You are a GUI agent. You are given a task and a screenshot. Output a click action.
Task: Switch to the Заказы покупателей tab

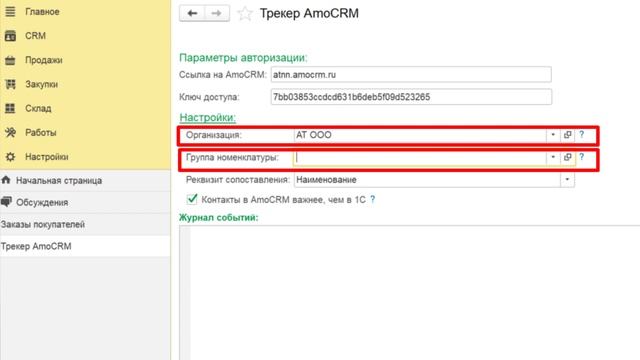coord(85,224)
